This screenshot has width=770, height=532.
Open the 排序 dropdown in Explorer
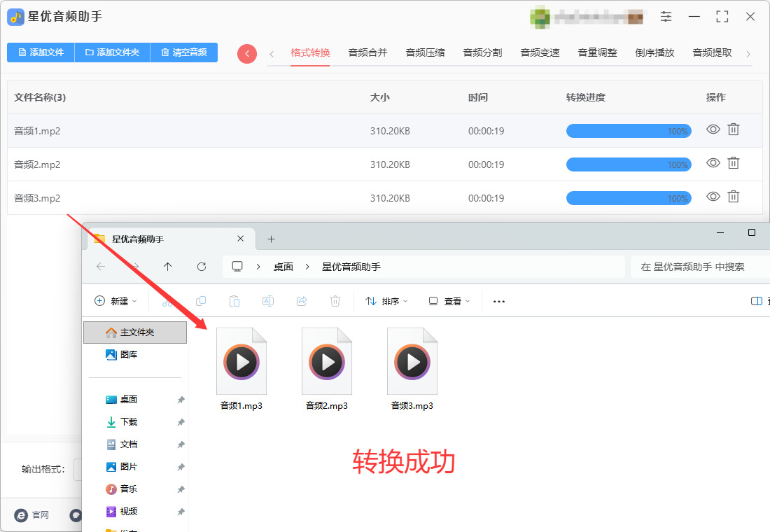click(x=386, y=301)
